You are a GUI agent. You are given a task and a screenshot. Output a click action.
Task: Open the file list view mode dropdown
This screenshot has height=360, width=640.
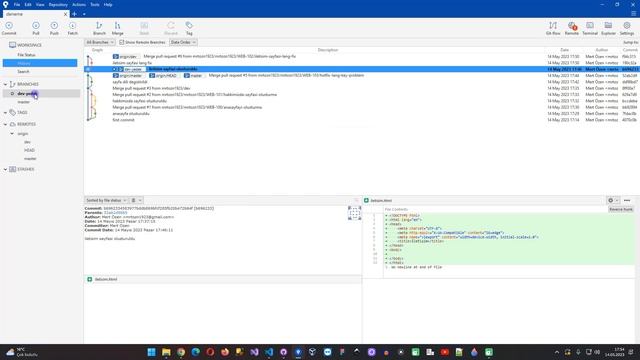(x=136, y=200)
